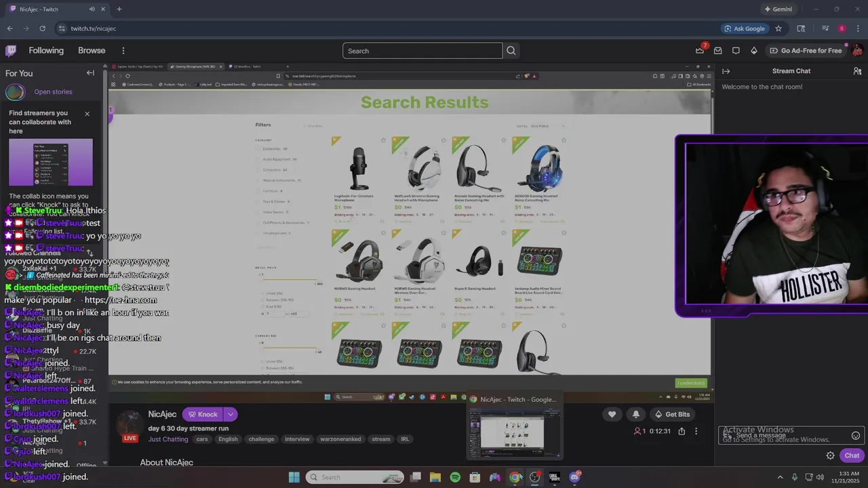Open Chrome media controls icon
Screen dimensions: 868x488
point(825,28)
